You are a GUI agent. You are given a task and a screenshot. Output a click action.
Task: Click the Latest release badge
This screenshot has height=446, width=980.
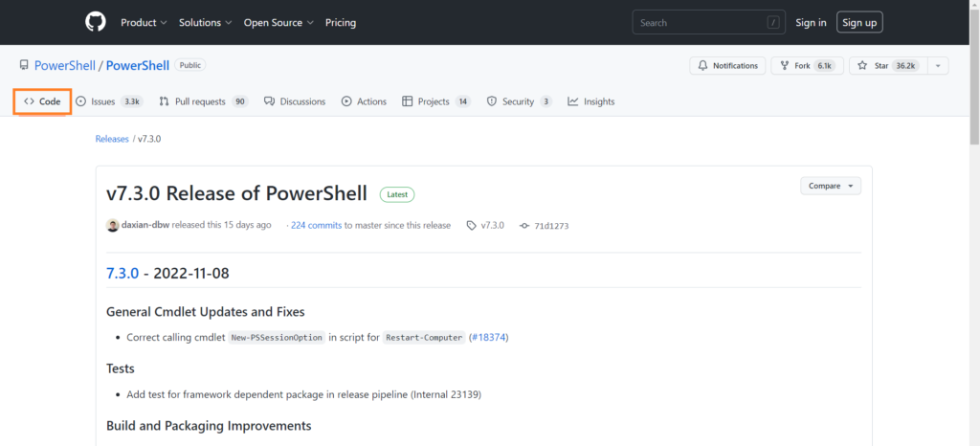point(397,194)
